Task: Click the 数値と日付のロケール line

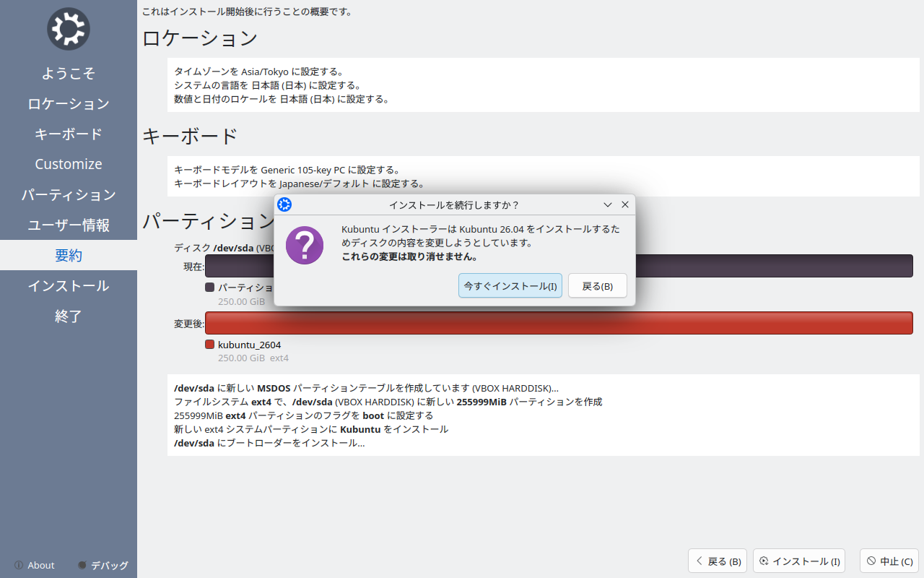Action: pos(282,99)
